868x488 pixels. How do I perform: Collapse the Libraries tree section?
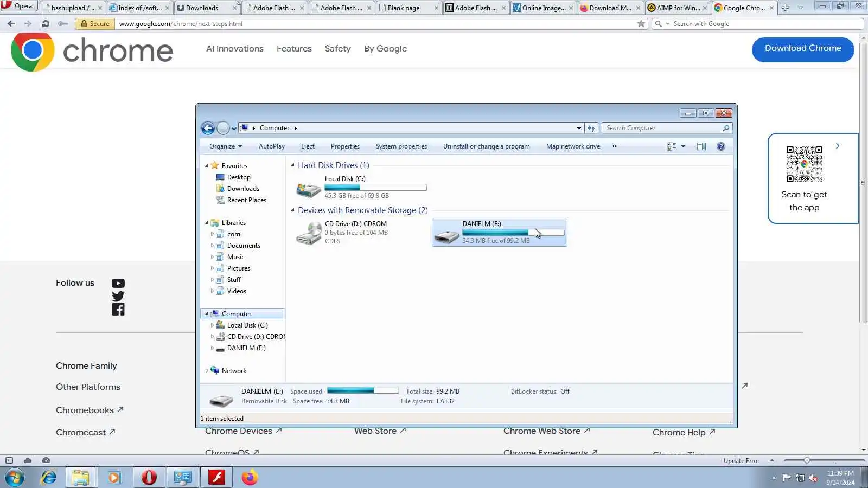pyautogui.click(x=207, y=223)
